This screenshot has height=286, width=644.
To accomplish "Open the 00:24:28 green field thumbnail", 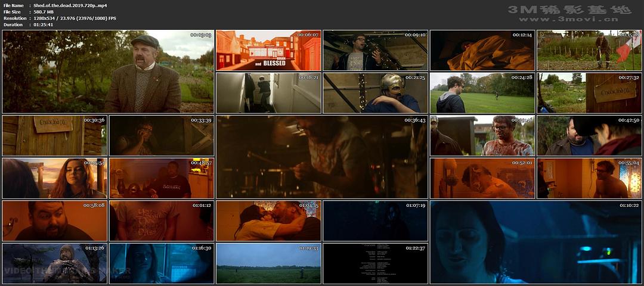I will (482, 93).
